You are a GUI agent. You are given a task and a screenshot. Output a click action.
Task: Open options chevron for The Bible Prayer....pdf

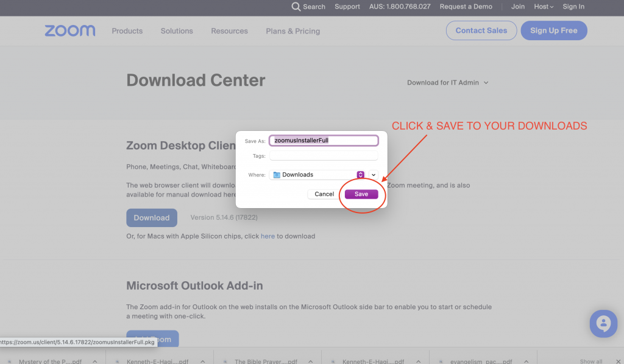(310, 362)
